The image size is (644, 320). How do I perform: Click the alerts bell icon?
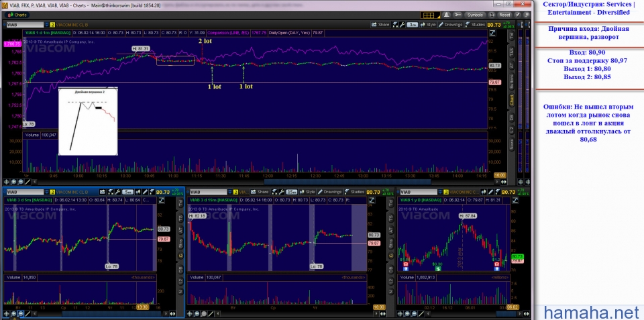click(447, 15)
